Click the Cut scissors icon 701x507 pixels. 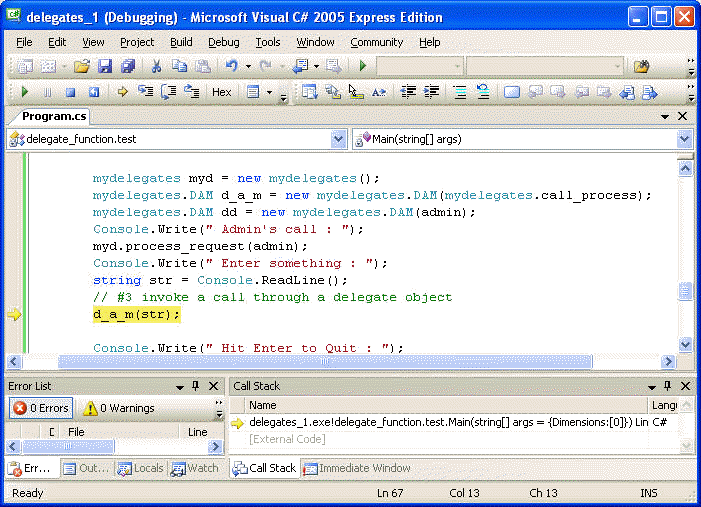pos(156,66)
